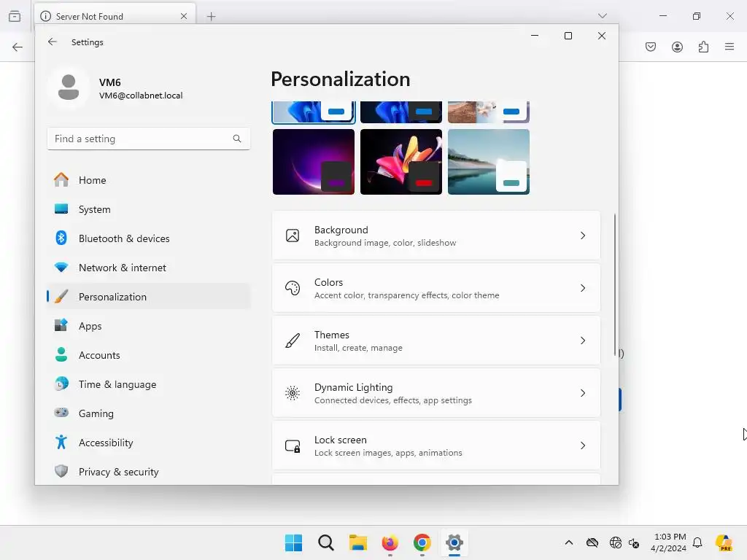Expand Colors row chevron

(x=583, y=288)
